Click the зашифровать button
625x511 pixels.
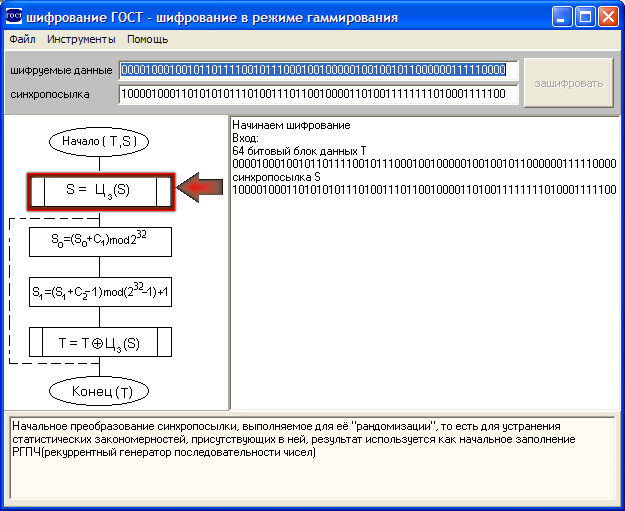pos(568,83)
